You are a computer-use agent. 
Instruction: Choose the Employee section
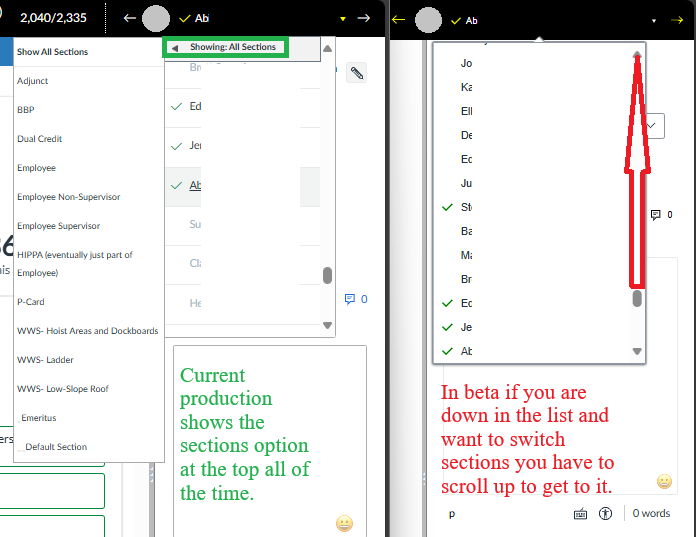pos(36,168)
